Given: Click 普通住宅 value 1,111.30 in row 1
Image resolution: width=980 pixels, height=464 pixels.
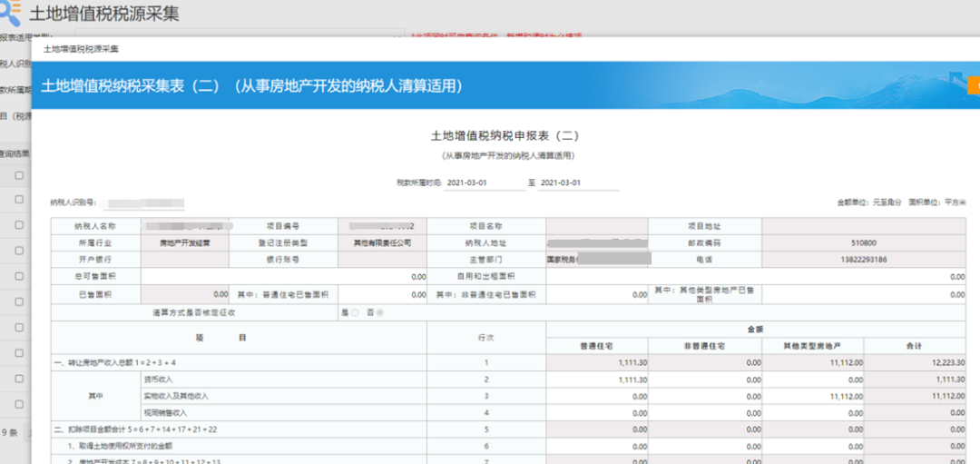Looking at the screenshot, I should 597,362.
